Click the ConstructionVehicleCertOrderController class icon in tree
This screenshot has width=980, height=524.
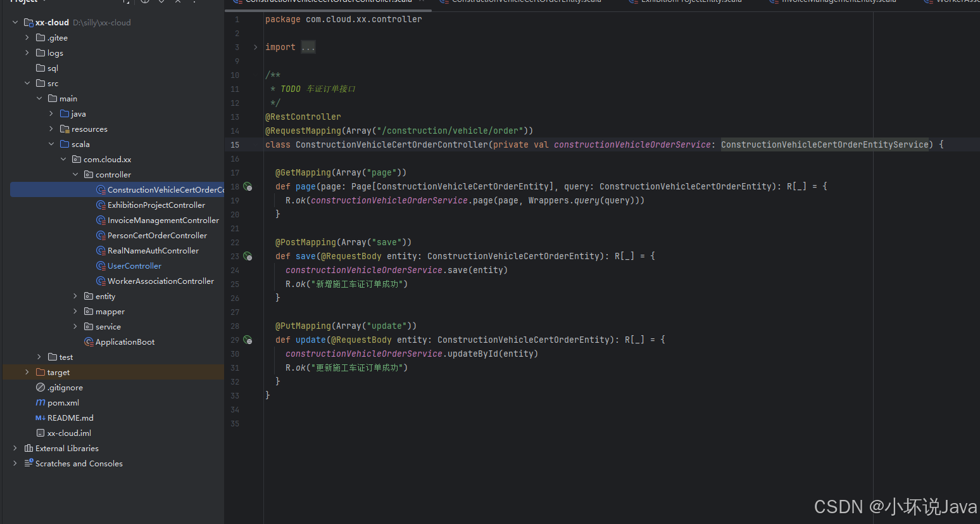tap(101, 189)
